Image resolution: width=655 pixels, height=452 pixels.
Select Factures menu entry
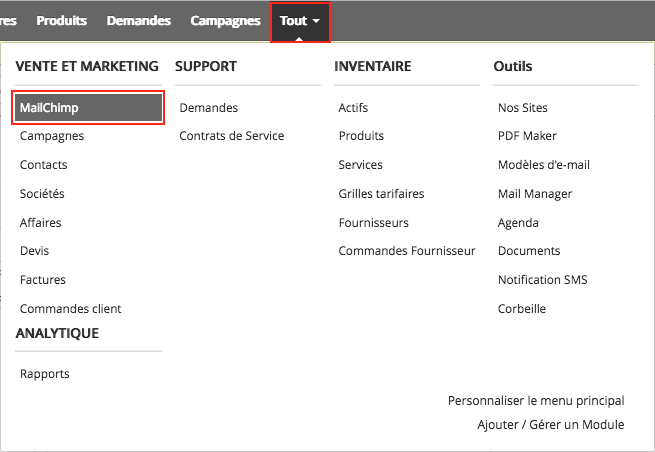[x=43, y=280]
